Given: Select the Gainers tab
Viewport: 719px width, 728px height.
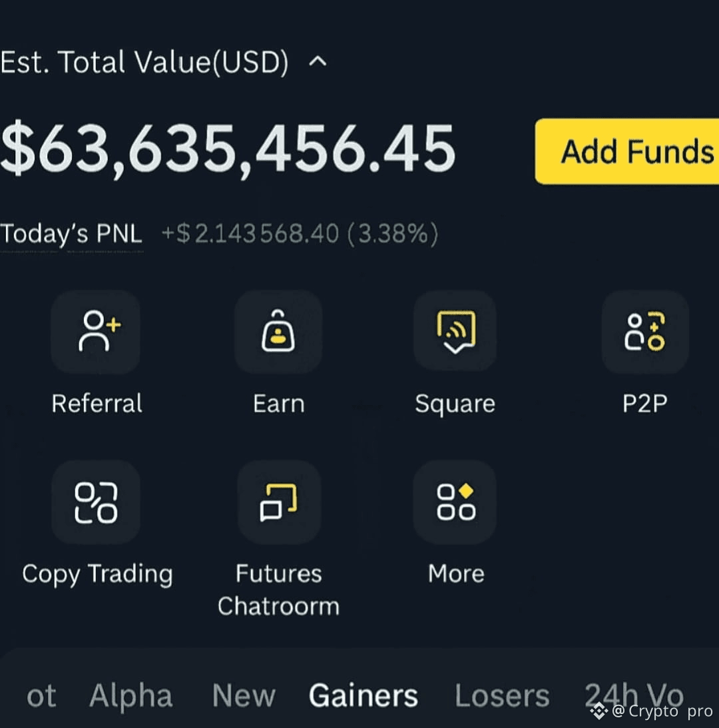Looking at the screenshot, I should pos(363,695).
